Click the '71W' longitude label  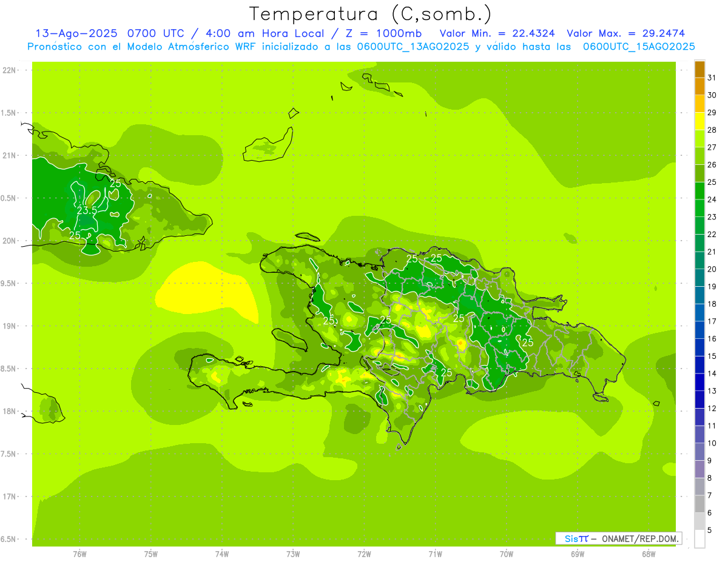435,554
